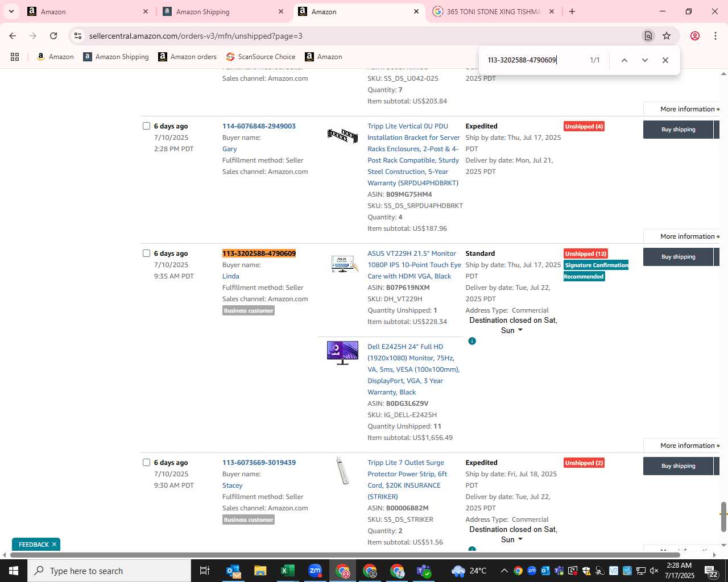Open the notification center icon
The width and height of the screenshot is (728, 582).
point(711,572)
